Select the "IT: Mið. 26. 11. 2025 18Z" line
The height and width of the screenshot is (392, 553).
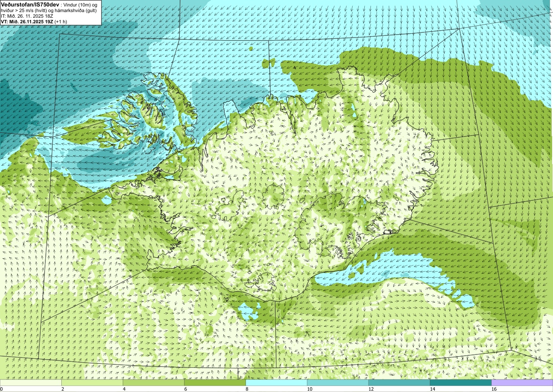[x=27, y=16]
